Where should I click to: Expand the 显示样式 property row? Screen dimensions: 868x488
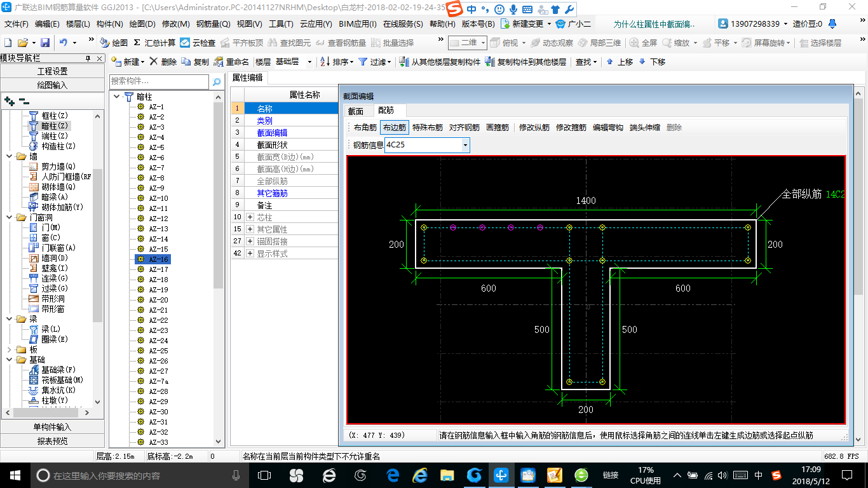250,254
